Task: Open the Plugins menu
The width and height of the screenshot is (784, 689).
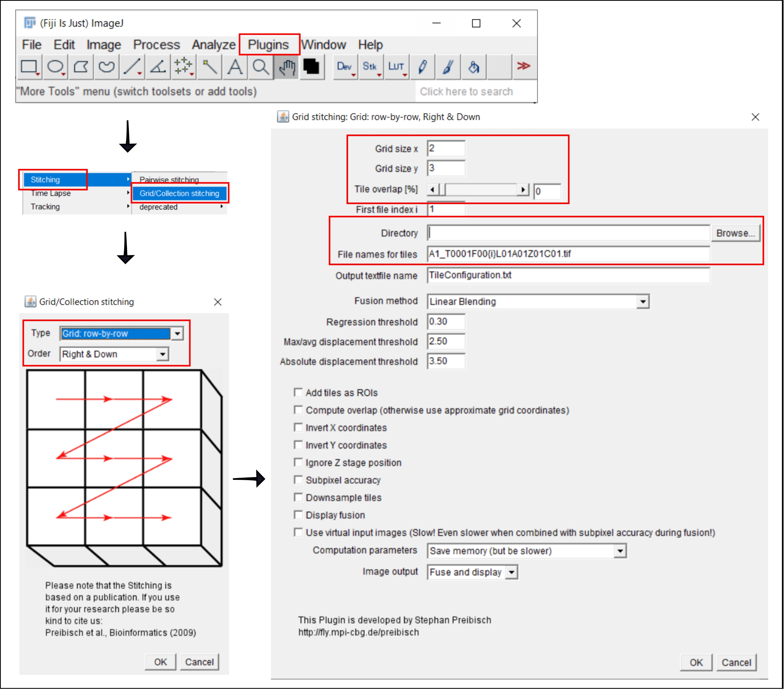Action: pyautogui.click(x=268, y=45)
